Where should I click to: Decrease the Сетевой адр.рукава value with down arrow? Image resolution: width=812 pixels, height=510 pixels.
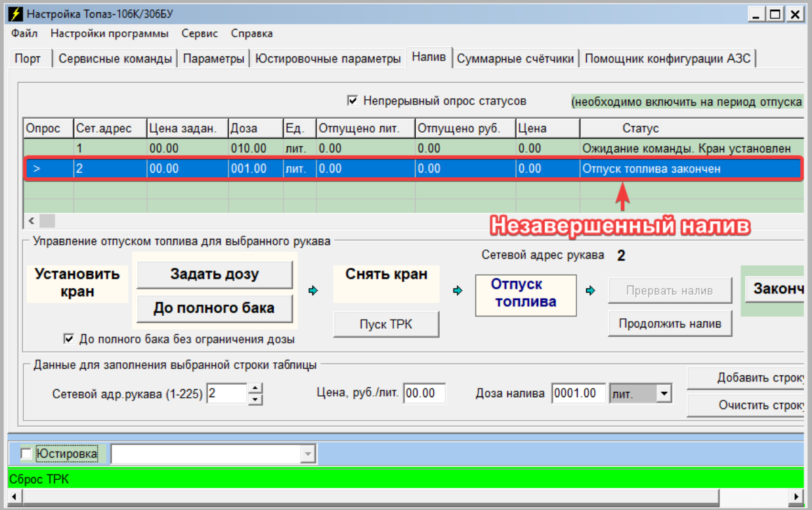tap(256, 399)
